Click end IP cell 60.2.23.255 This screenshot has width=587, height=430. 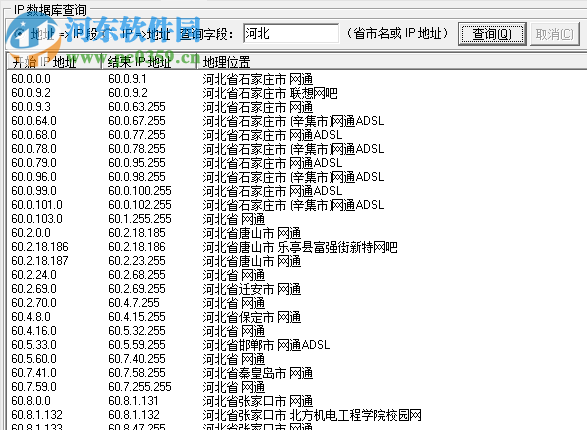click(x=137, y=261)
